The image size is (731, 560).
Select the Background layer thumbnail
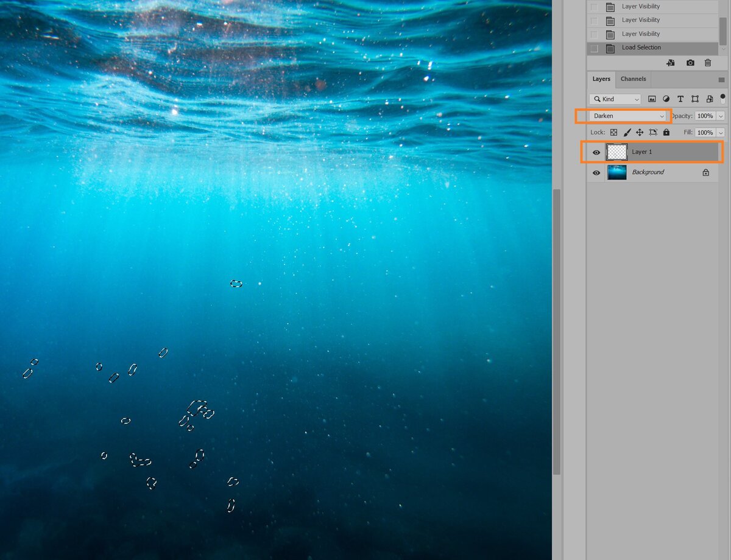coord(617,172)
